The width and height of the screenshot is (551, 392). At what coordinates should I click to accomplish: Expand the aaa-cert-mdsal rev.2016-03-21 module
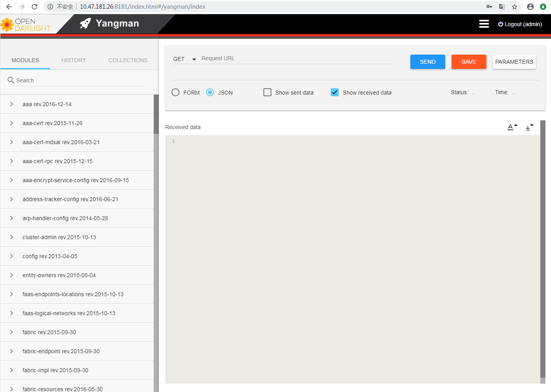coord(11,142)
